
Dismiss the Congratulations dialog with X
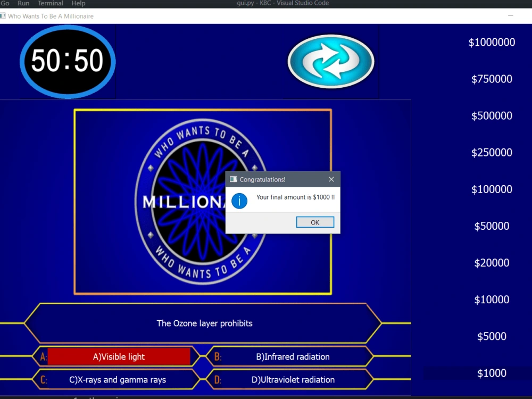pos(331,179)
